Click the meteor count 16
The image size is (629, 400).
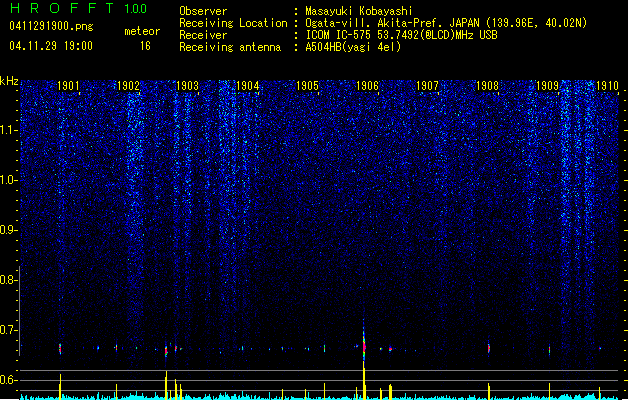[x=145, y=46]
